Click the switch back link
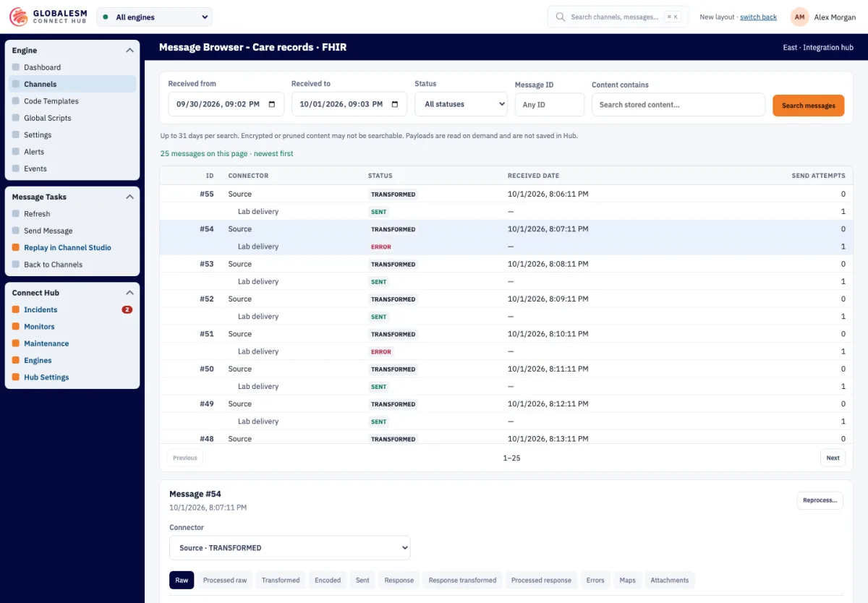Image resolution: width=868 pixels, height=603 pixels. (758, 17)
